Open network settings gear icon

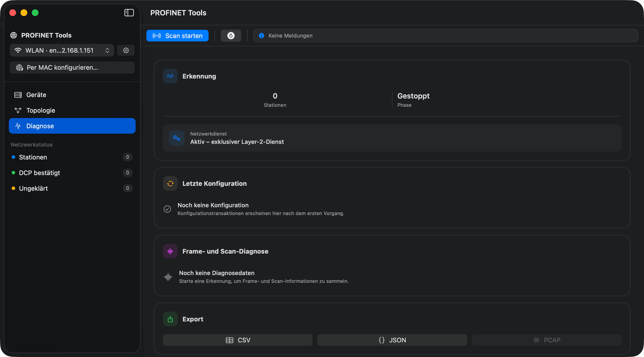coord(126,50)
